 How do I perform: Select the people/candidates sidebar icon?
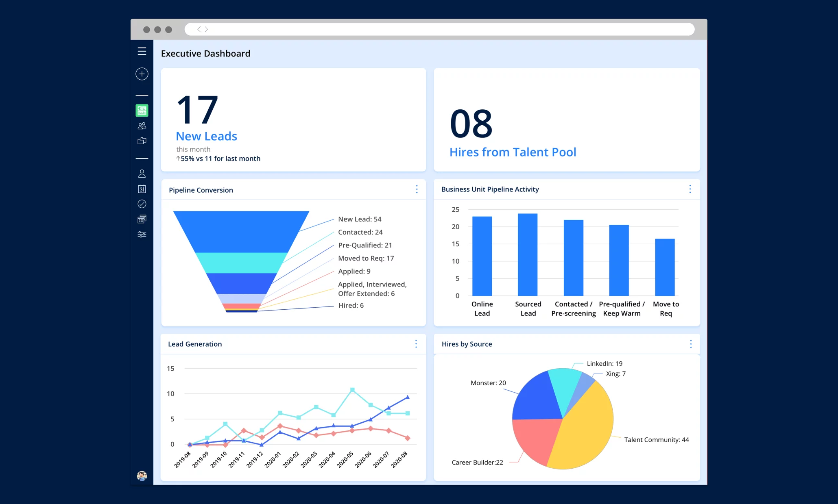click(x=142, y=126)
